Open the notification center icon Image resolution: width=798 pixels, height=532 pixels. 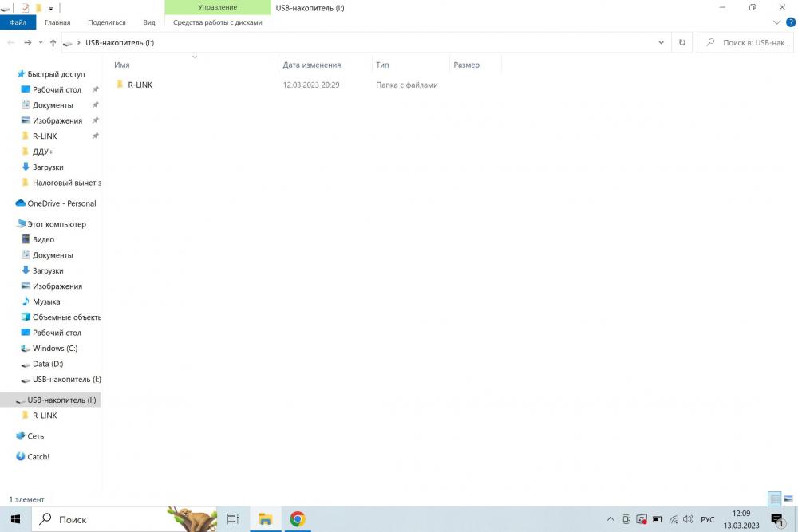click(x=776, y=519)
